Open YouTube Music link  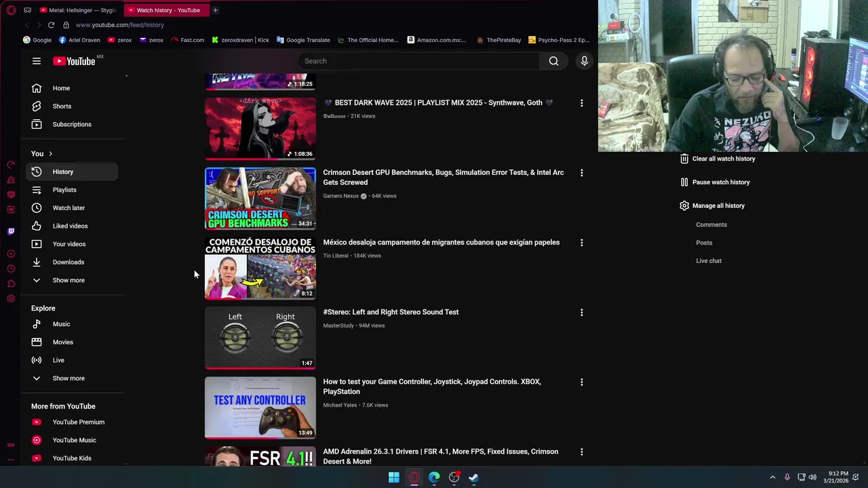click(x=72, y=441)
